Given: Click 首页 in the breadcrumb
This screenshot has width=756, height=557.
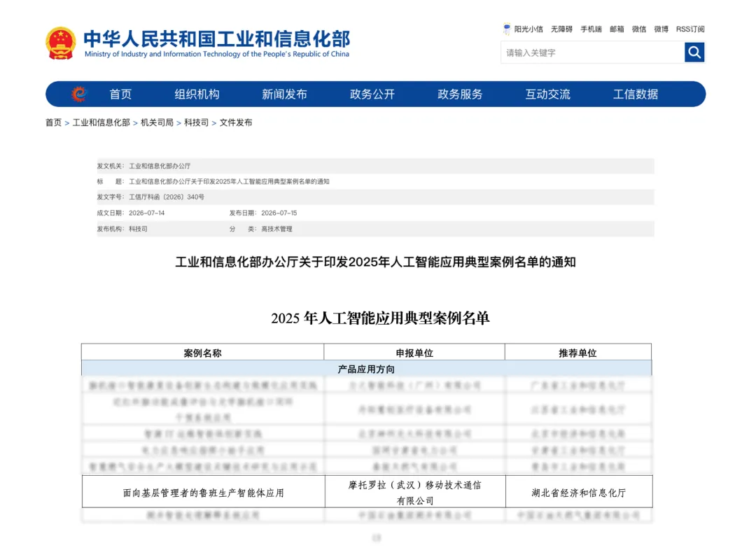Looking at the screenshot, I should pyautogui.click(x=53, y=122).
